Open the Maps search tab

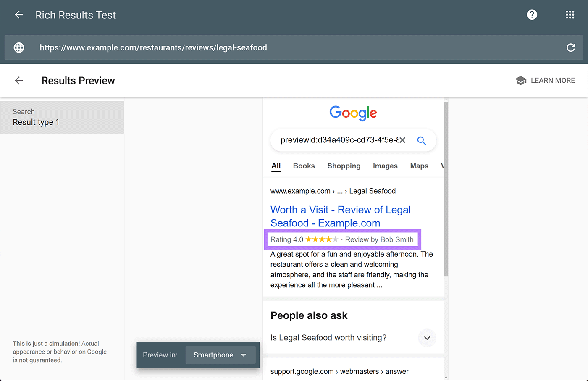(x=419, y=166)
